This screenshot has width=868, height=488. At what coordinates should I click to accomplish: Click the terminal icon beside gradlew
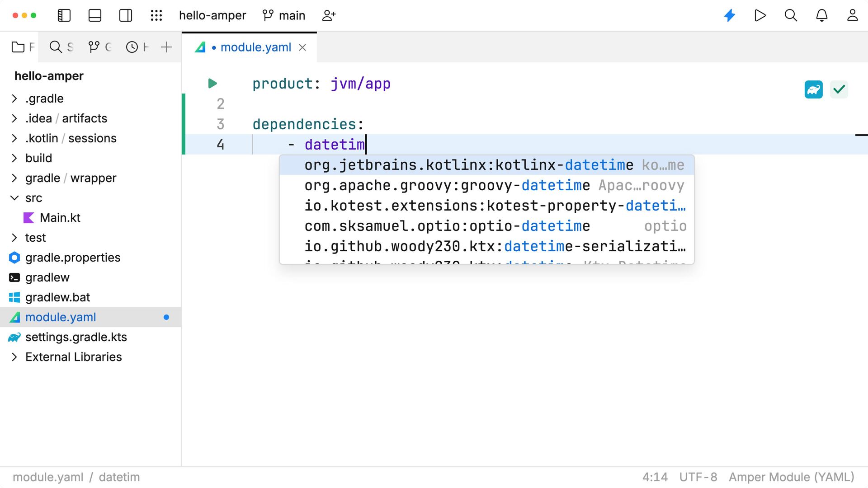pyautogui.click(x=14, y=277)
